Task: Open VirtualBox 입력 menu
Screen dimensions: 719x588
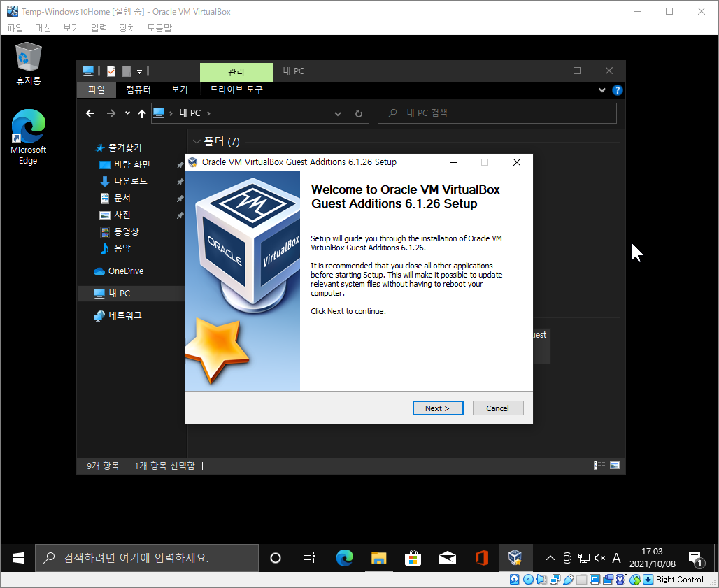Action: 99,28
